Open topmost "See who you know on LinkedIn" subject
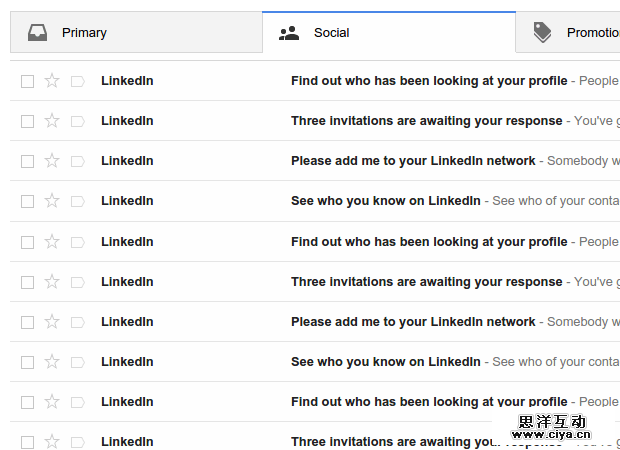 (x=385, y=201)
